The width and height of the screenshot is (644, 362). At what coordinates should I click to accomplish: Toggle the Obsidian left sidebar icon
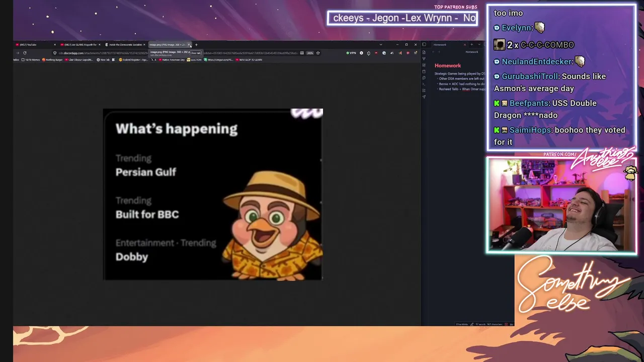coord(424,45)
